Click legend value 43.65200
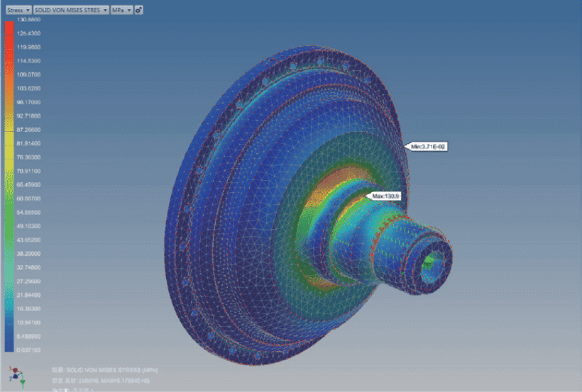Image resolution: width=582 pixels, height=392 pixels. pos(28,240)
